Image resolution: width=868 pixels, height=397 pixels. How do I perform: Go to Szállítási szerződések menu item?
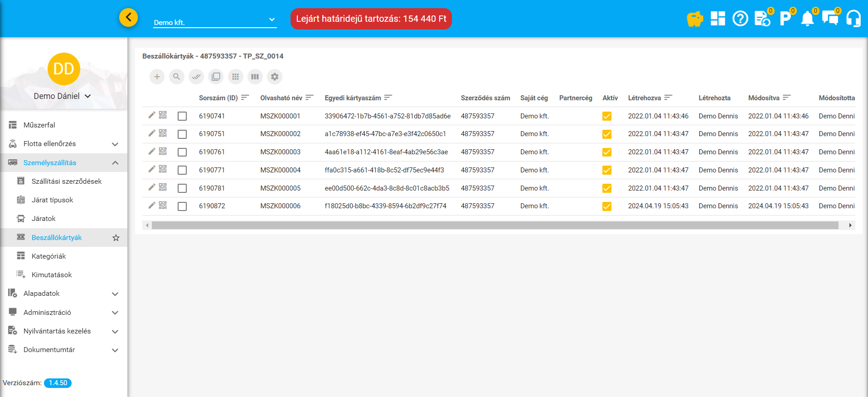(66, 181)
